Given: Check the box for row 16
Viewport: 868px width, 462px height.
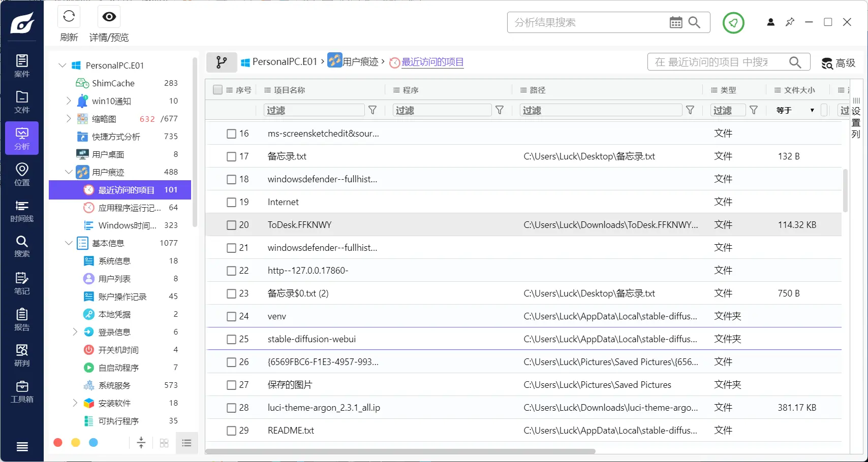Looking at the screenshot, I should (x=231, y=134).
